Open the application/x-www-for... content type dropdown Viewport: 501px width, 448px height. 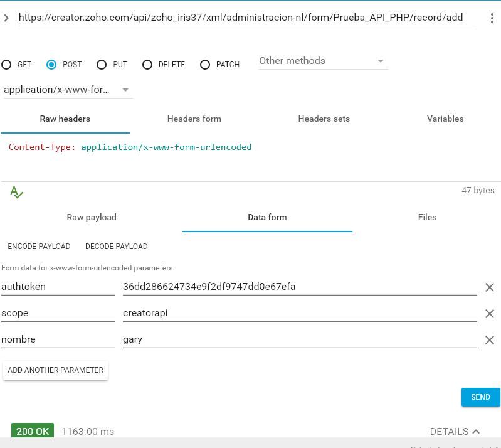pos(68,90)
